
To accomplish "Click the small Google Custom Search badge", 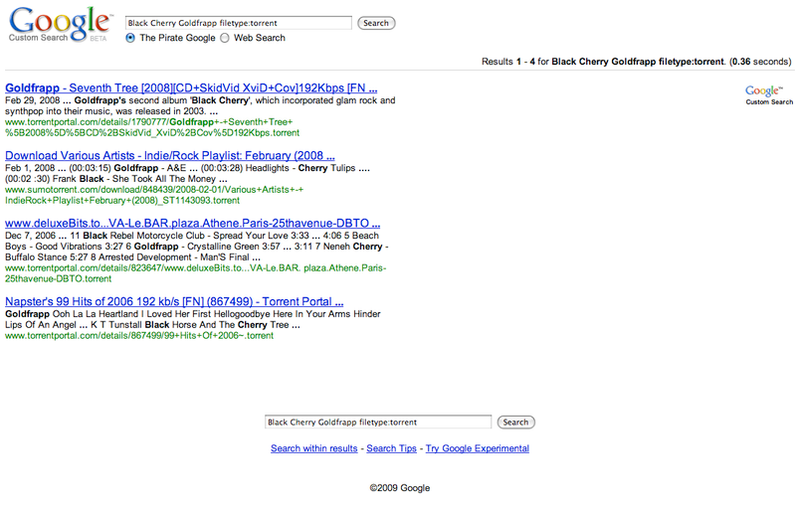I will pyautogui.click(x=769, y=95).
